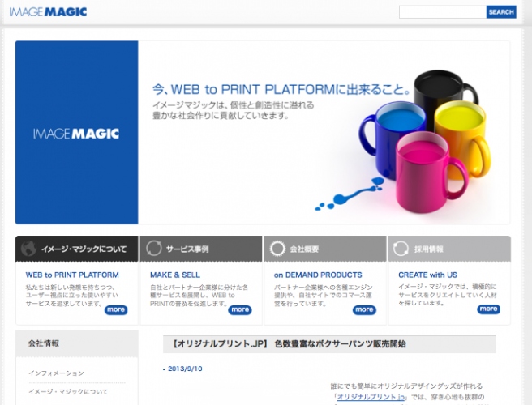532x405 pixels.
Task: Open the 会社概要 tab
Action: pos(325,249)
